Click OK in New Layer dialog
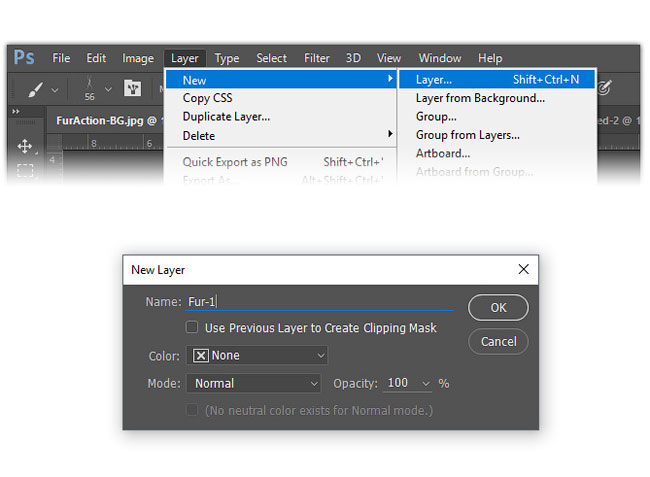The width and height of the screenshot is (650, 477). (x=498, y=308)
